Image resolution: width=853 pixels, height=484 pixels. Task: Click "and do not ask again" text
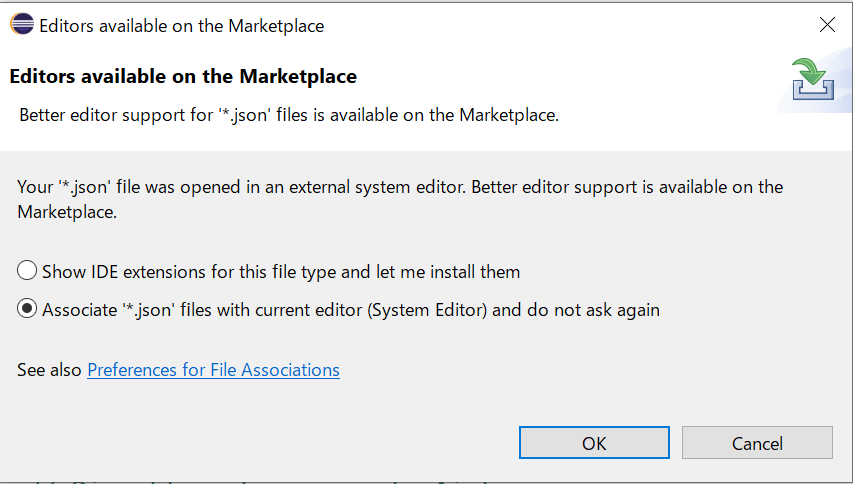click(576, 309)
